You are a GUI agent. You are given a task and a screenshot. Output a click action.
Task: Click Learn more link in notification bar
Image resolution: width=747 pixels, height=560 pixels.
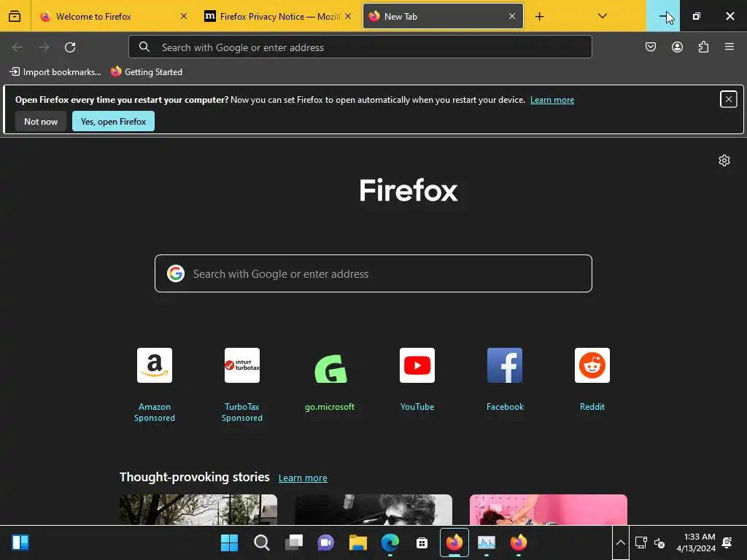pyautogui.click(x=551, y=100)
